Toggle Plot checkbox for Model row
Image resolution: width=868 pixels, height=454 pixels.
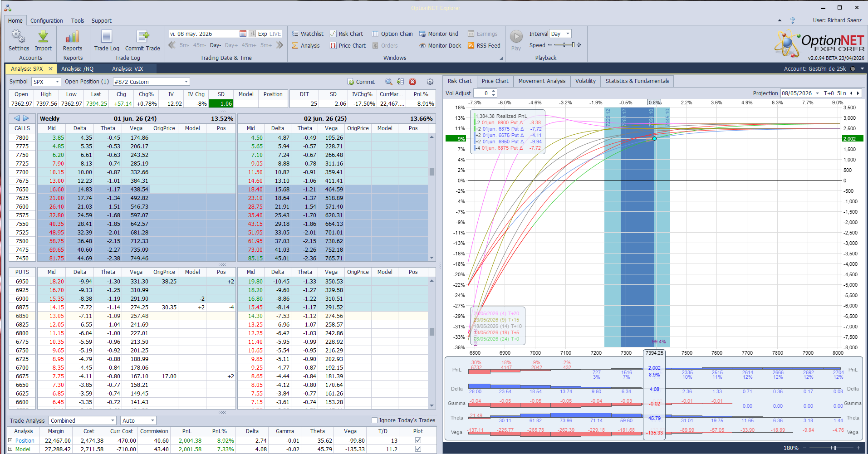coord(418,449)
